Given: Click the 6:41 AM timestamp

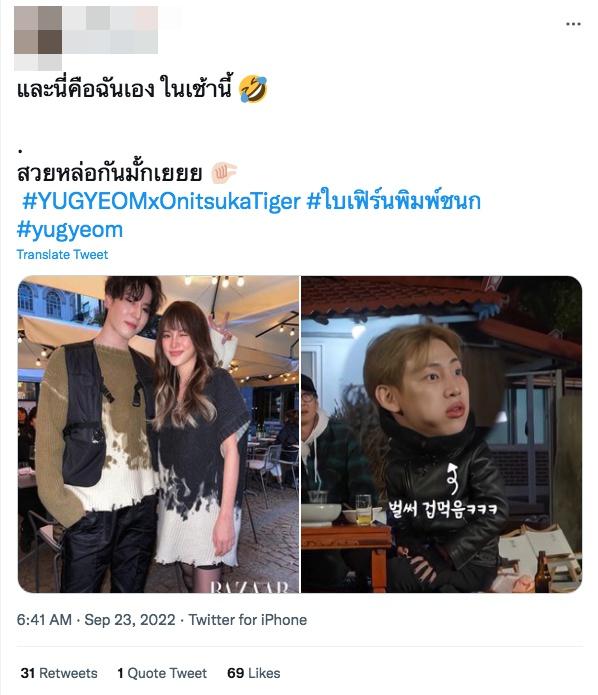Looking at the screenshot, I should pyautogui.click(x=44, y=620).
